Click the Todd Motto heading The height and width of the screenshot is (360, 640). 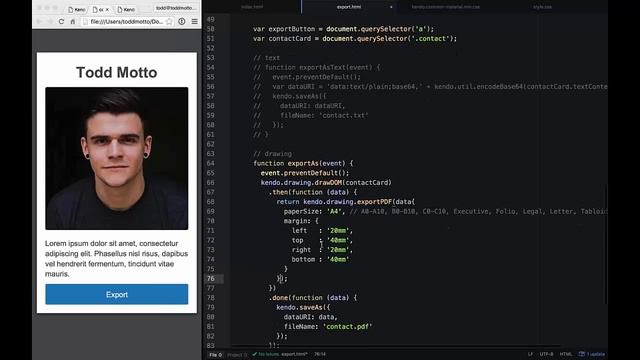117,72
